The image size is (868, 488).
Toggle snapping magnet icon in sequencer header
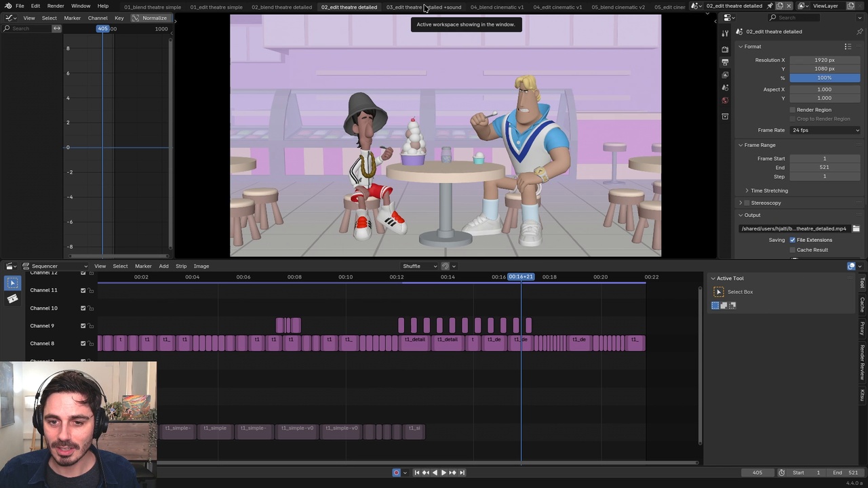point(446,266)
